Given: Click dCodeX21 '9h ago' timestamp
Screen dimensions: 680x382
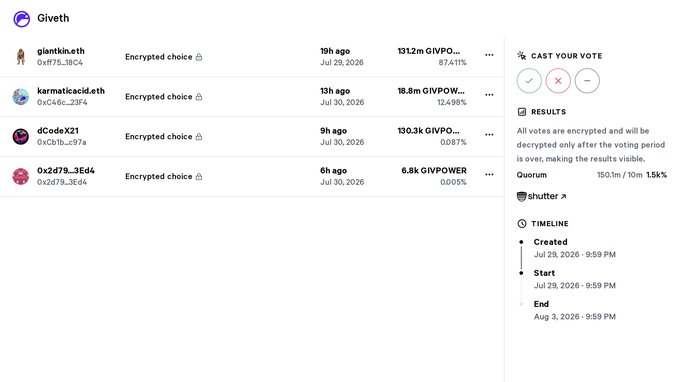Looking at the screenshot, I should pos(333,131).
